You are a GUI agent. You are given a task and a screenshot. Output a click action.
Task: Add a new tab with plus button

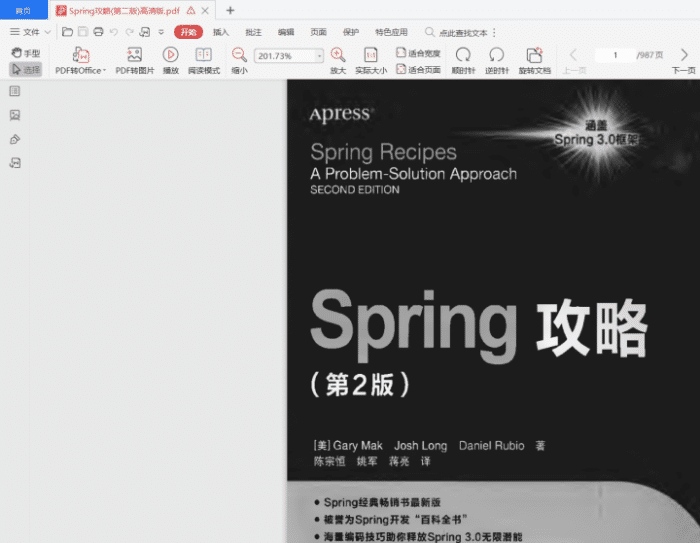230,10
